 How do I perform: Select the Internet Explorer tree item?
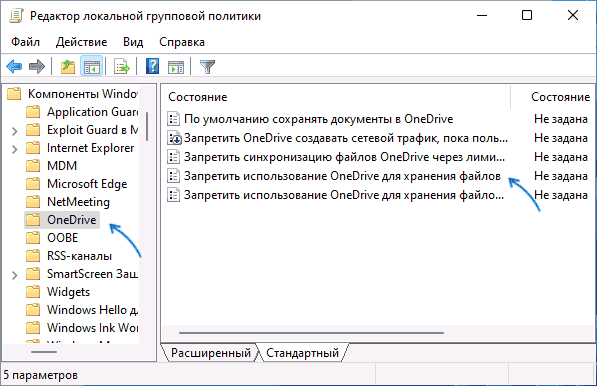(x=90, y=148)
